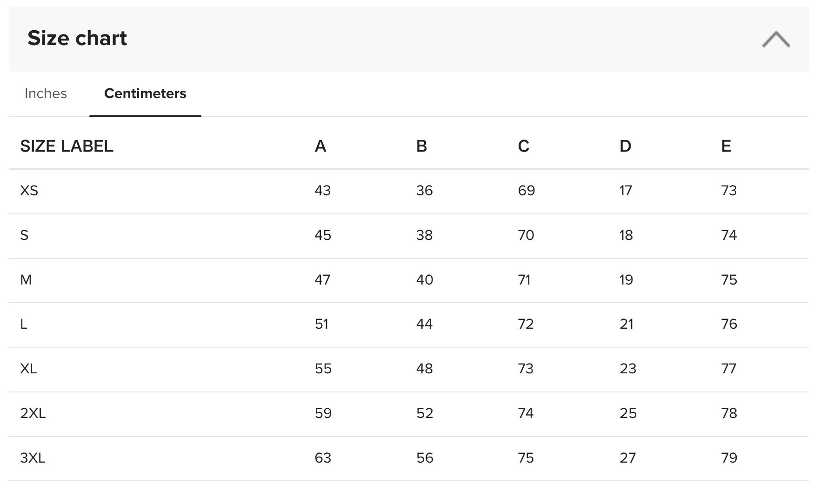Click the Size chart heading
820x504 pixels.
[77, 38]
